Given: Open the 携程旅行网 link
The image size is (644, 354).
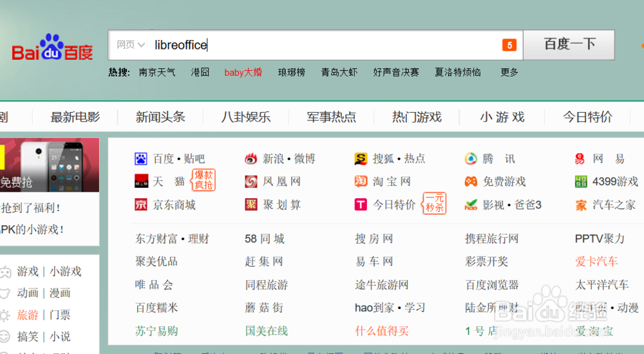Looking at the screenshot, I should (491, 239).
